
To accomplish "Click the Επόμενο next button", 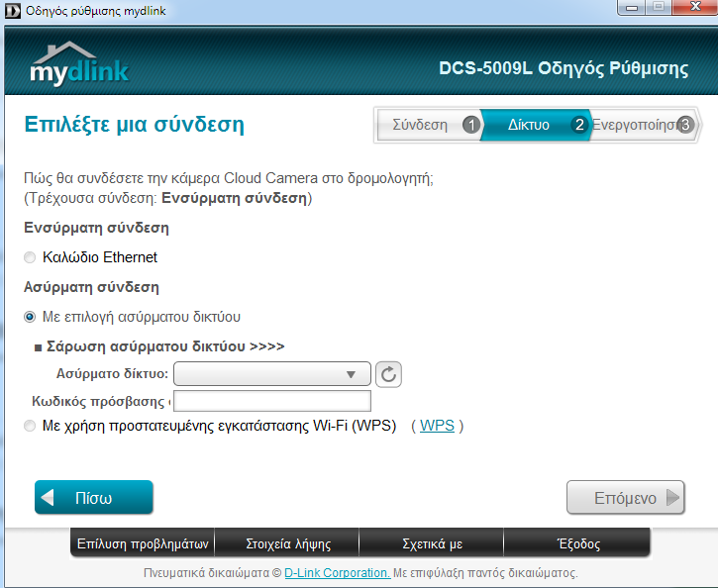I will [626, 497].
